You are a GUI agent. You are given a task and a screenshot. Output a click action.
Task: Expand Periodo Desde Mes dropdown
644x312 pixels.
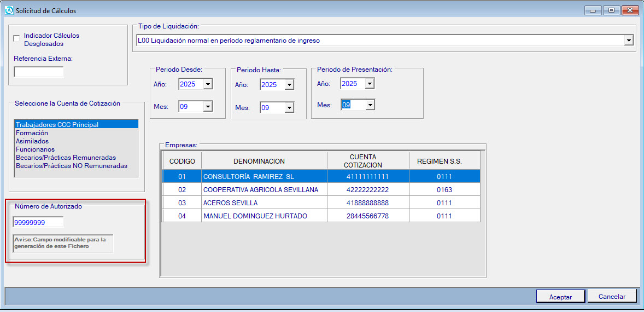(207, 107)
